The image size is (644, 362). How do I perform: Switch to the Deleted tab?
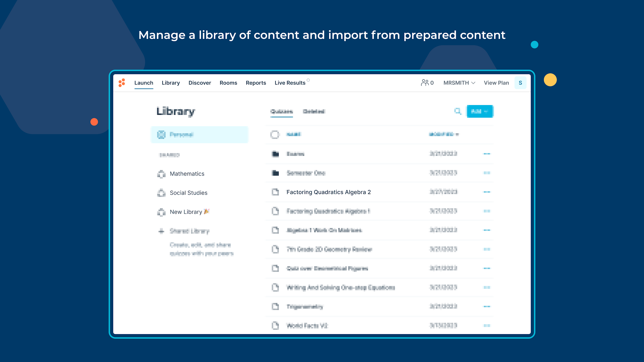314,111
